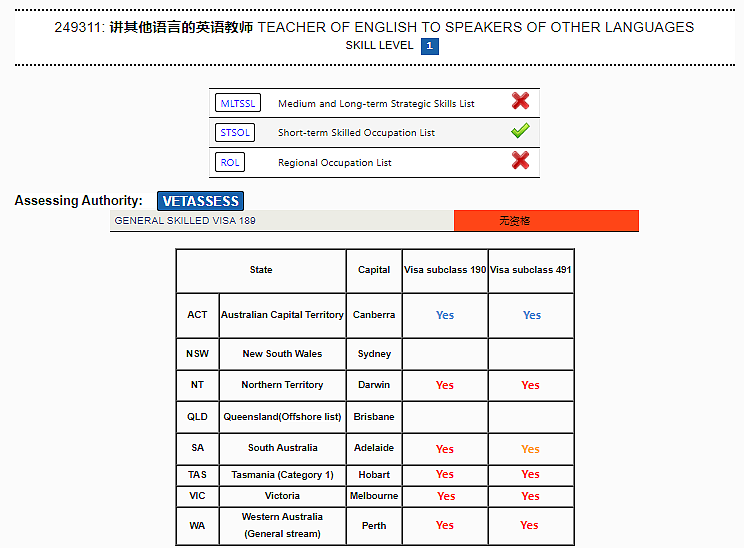Click the SA abbreviation cell
744x548 pixels.
click(197, 448)
